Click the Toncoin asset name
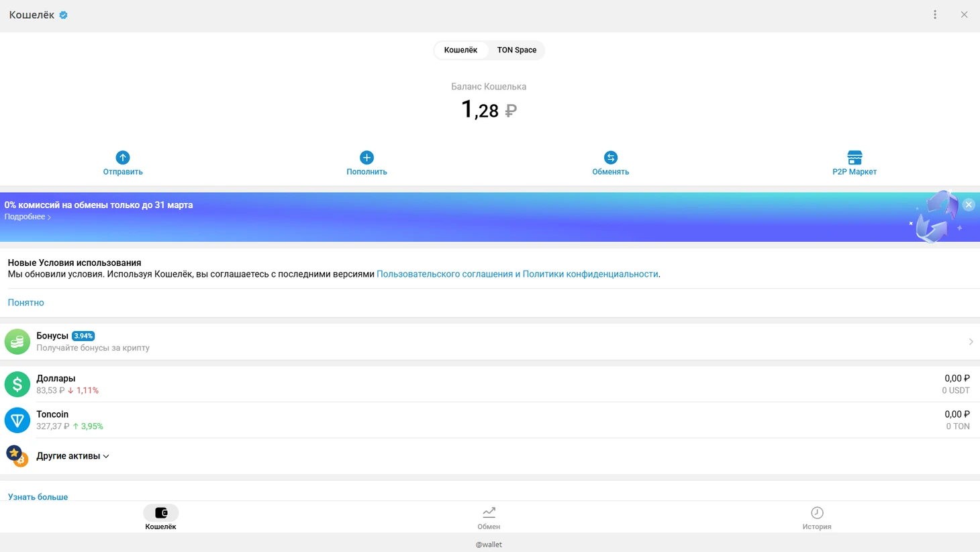This screenshot has width=980, height=552. (x=52, y=414)
